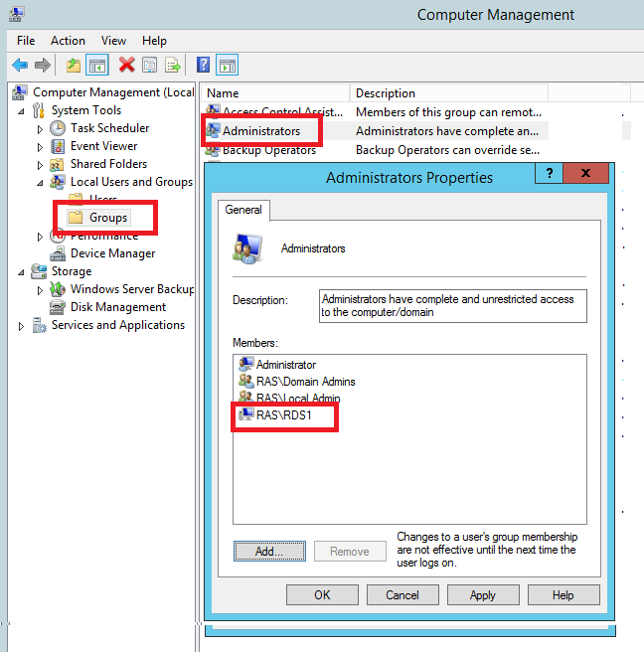Click the Apply button
Viewport: 644px width, 652px height.
click(483, 594)
